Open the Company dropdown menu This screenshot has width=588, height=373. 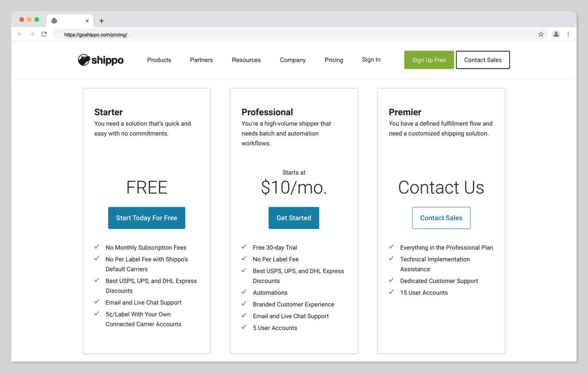point(292,60)
